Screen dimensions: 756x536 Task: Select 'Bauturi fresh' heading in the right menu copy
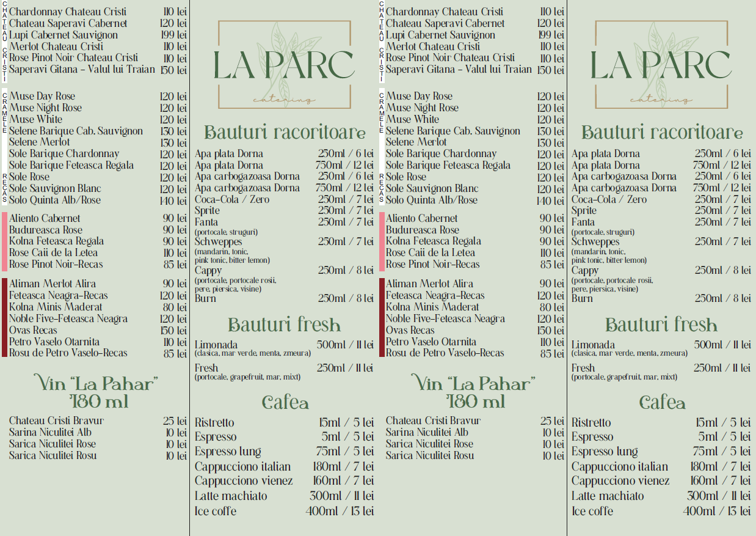pos(661,325)
